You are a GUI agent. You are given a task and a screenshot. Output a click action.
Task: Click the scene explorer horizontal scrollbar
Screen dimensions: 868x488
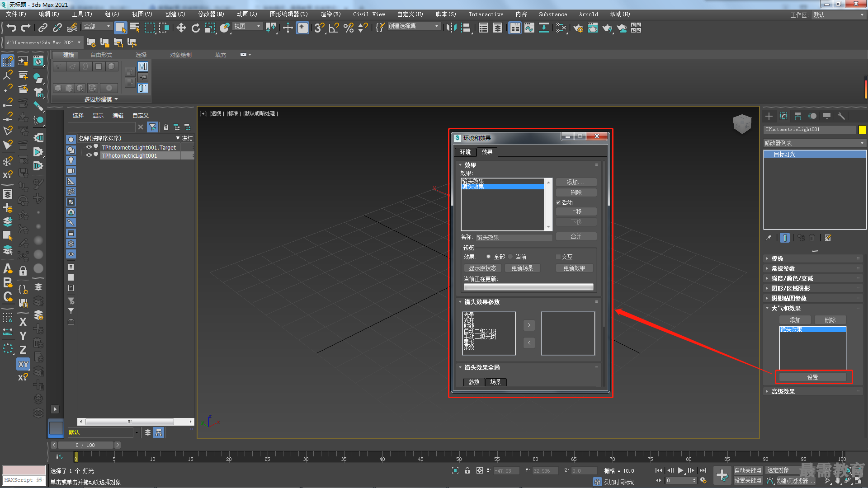(130, 422)
